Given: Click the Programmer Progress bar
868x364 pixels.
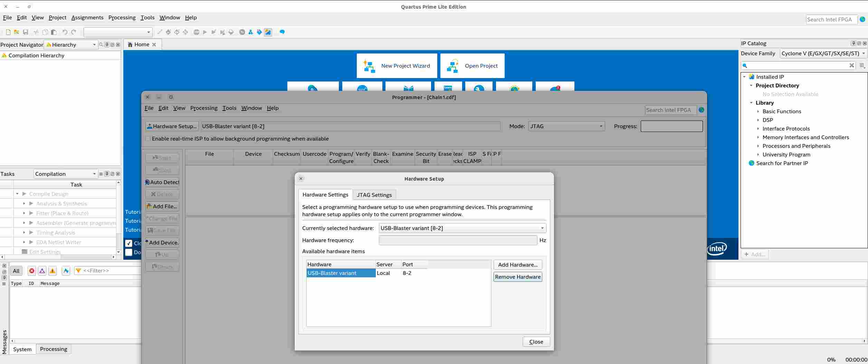Looking at the screenshot, I should pos(671,126).
